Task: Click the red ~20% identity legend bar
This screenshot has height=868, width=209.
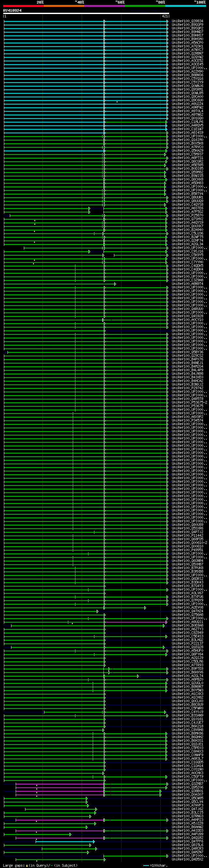Action: point(23,6)
